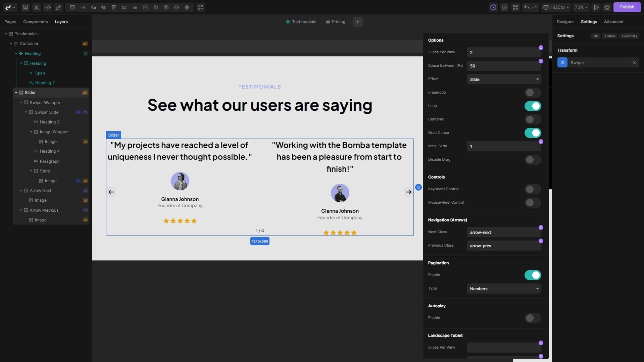Turn off the Loop toggle
Screen dimensions: 644x362
click(532, 106)
